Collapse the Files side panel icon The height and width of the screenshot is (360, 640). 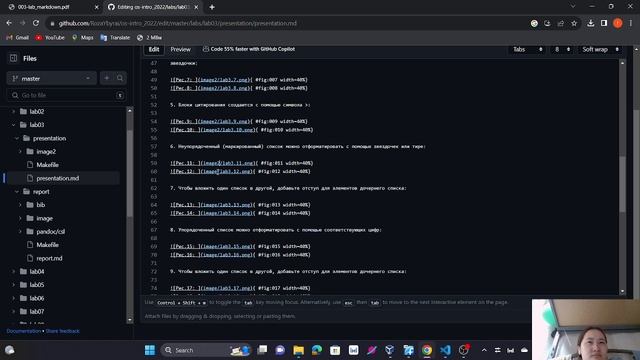tap(13, 58)
